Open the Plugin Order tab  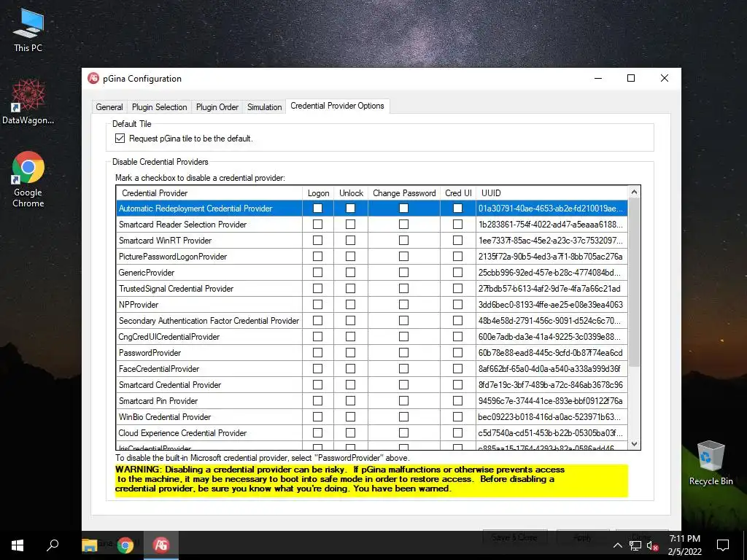click(217, 107)
